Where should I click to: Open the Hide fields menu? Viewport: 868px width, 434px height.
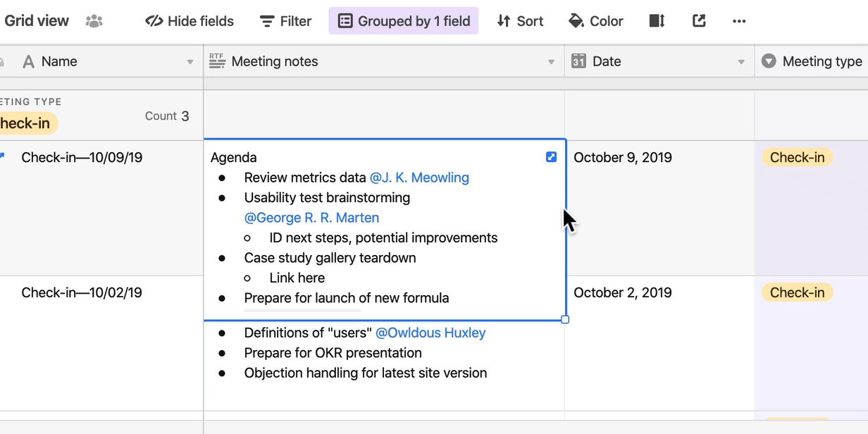[x=190, y=21]
